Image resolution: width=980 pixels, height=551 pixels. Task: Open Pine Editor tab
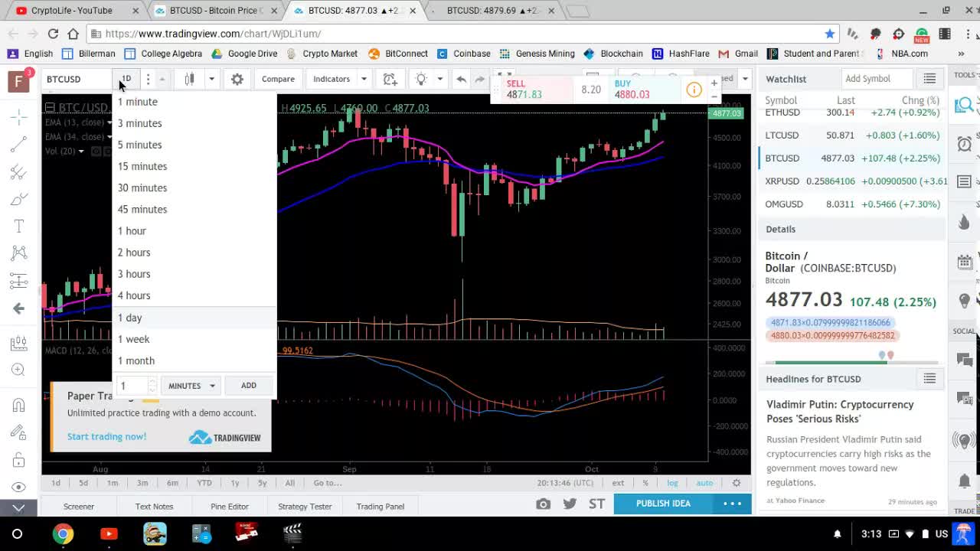point(230,506)
